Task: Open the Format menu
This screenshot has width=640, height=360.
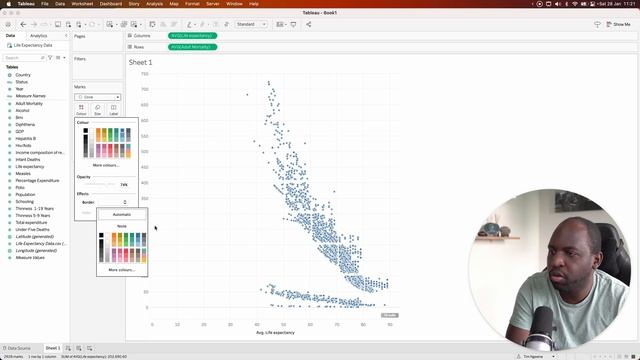Action: coord(192,4)
